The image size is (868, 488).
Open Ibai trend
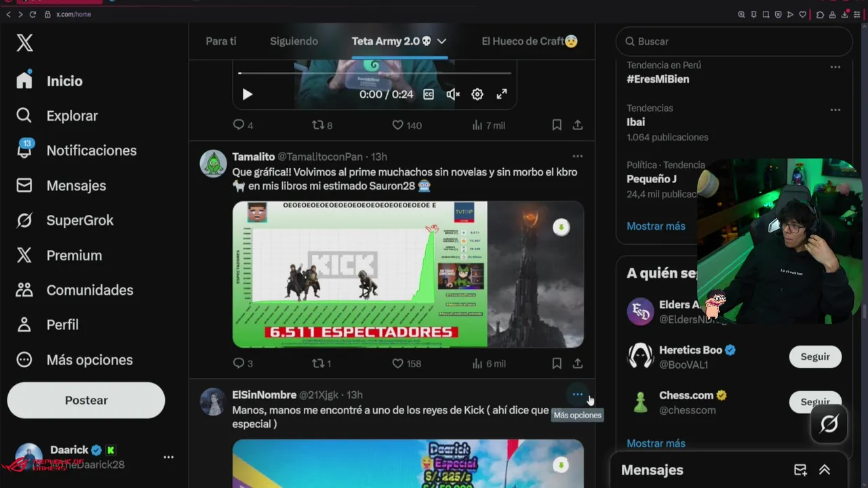(635, 122)
